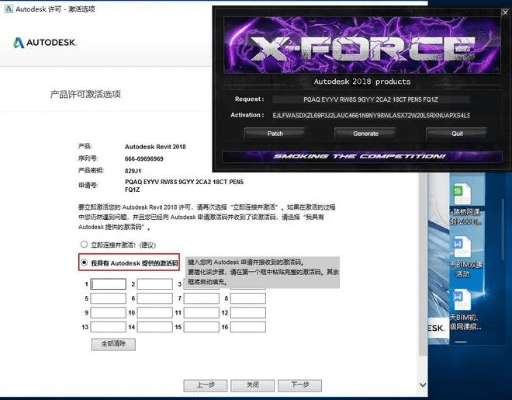The height and width of the screenshot is (400, 512).
Task: Close the X-Force window with its X
Action: click(505, 12)
